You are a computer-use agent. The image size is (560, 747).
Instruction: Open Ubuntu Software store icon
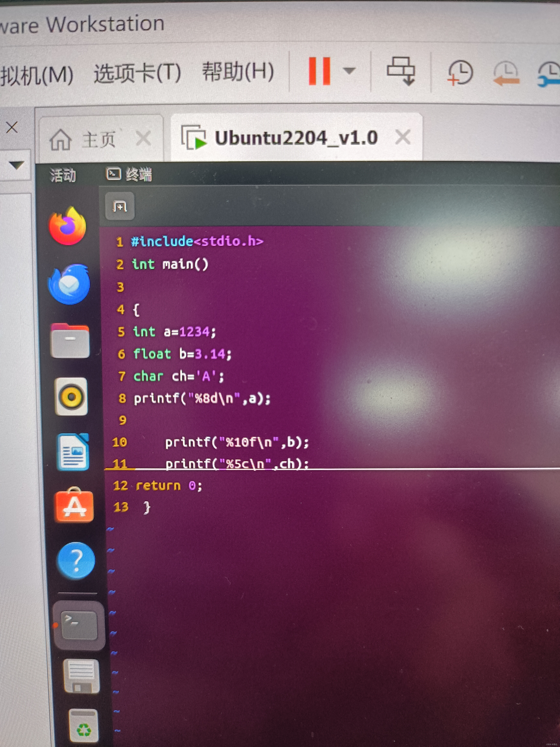pos(74,505)
